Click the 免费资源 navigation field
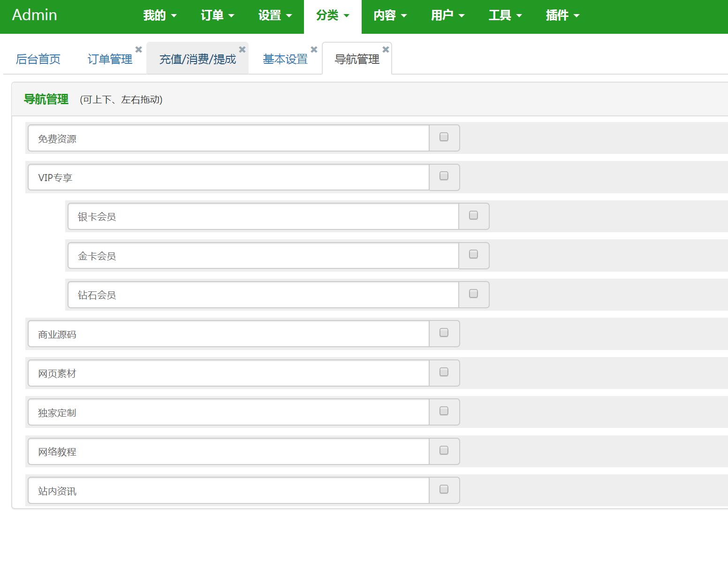This screenshot has width=728, height=579. click(x=229, y=138)
